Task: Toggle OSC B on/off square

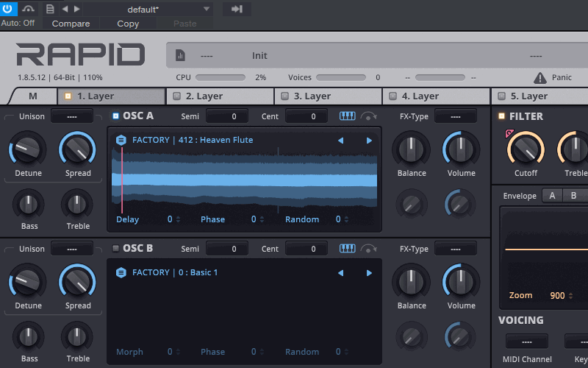Action: coord(115,248)
